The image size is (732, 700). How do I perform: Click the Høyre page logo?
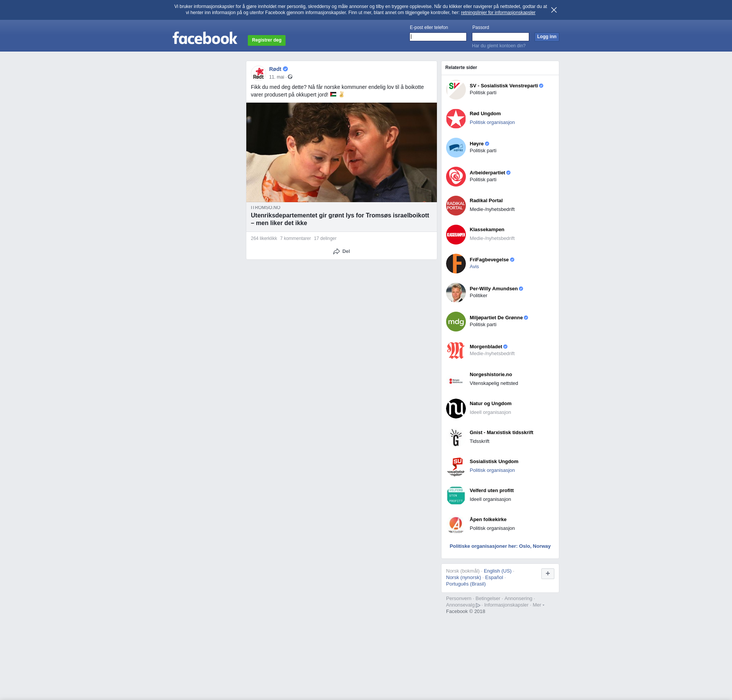coord(456,148)
